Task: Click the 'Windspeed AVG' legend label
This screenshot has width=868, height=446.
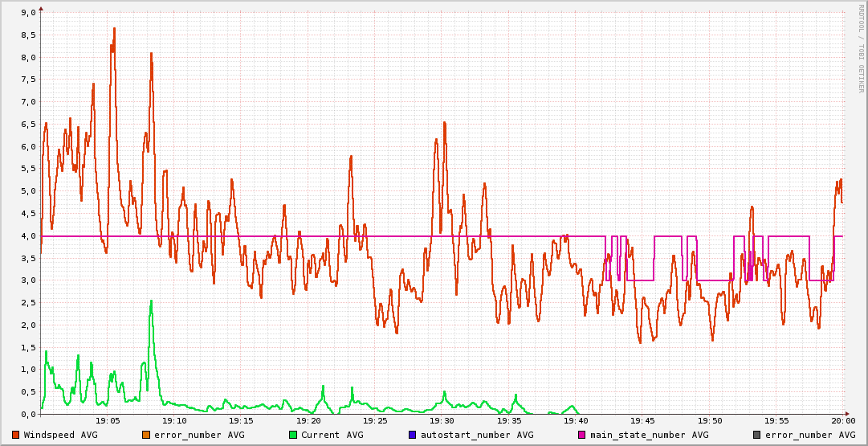Action: pyautogui.click(x=61, y=435)
